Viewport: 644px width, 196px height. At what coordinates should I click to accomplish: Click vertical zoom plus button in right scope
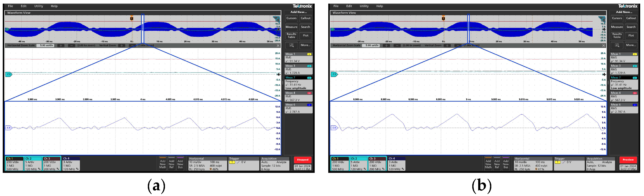[x=447, y=45]
